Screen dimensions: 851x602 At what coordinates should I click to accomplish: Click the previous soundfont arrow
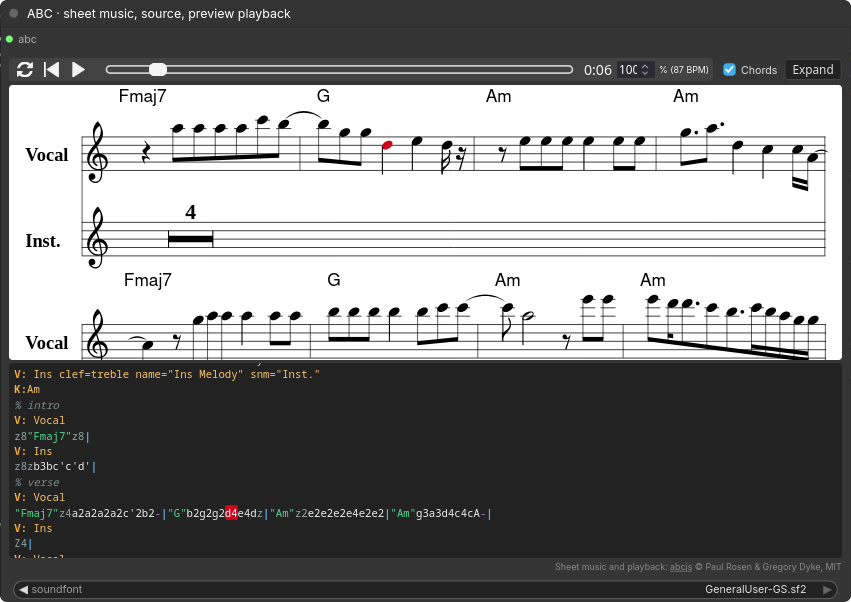point(23,589)
